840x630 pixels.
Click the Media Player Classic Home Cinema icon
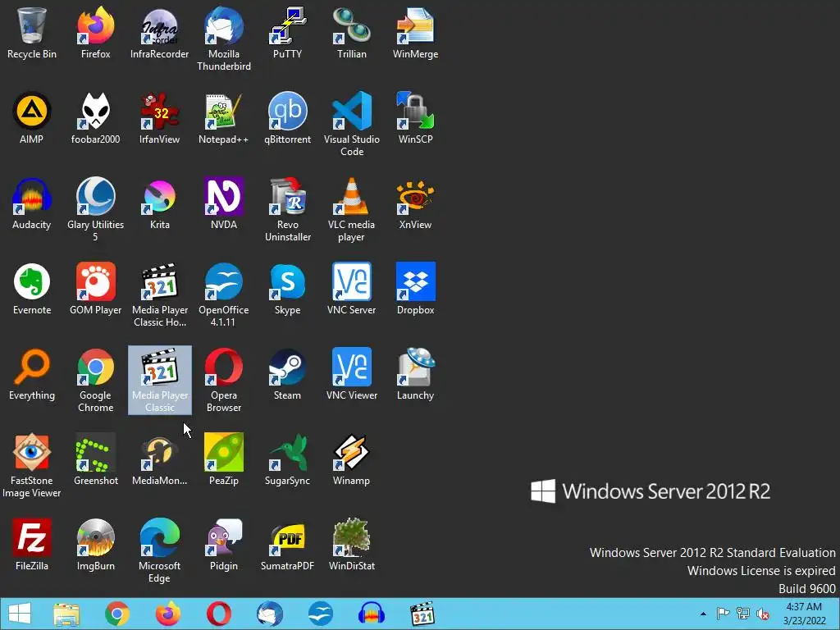(x=160, y=294)
